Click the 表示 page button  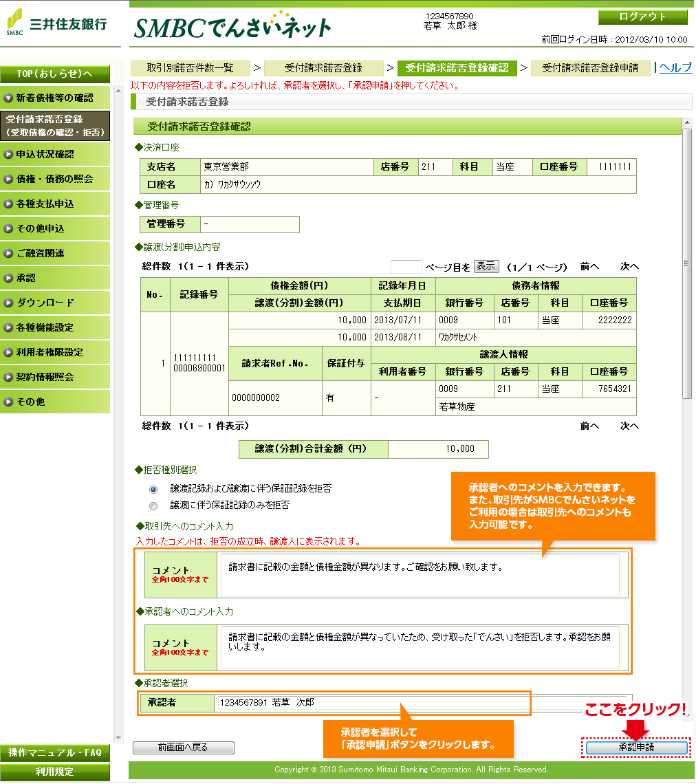(x=486, y=267)
